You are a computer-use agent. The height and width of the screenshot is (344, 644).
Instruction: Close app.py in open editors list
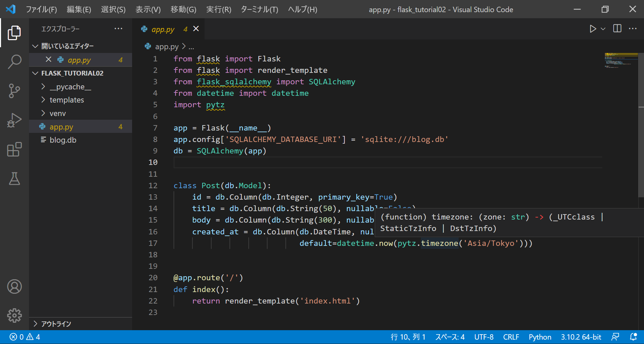49,60
